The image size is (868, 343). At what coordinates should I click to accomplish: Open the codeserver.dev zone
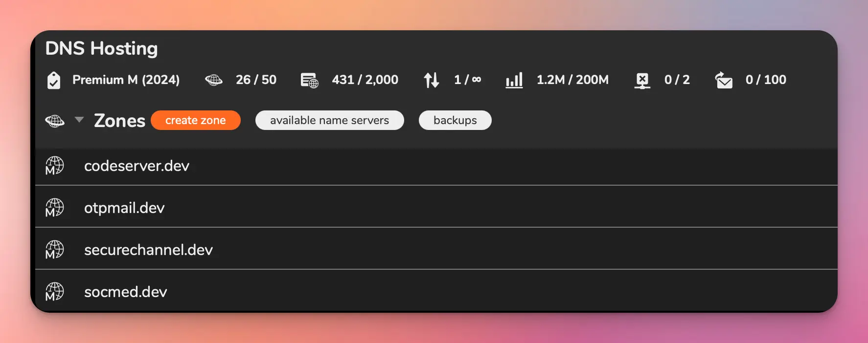pyautogui.click(x=436, y=166)
